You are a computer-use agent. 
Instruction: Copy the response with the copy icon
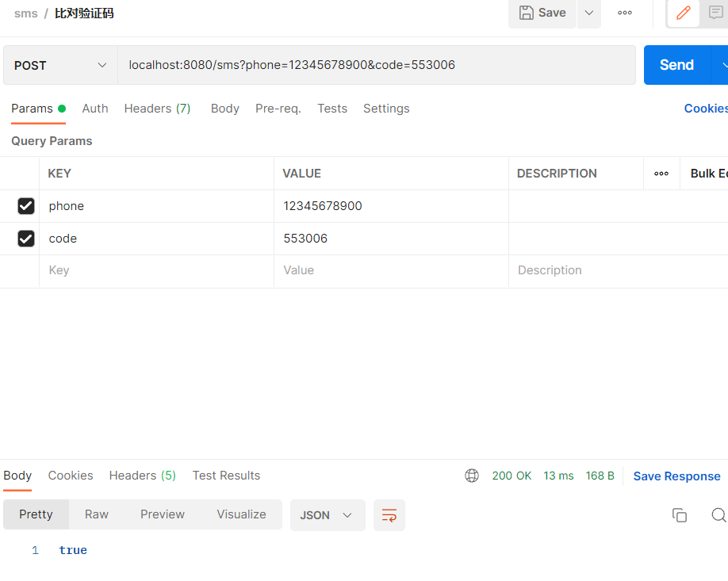[x=680, y=515]
